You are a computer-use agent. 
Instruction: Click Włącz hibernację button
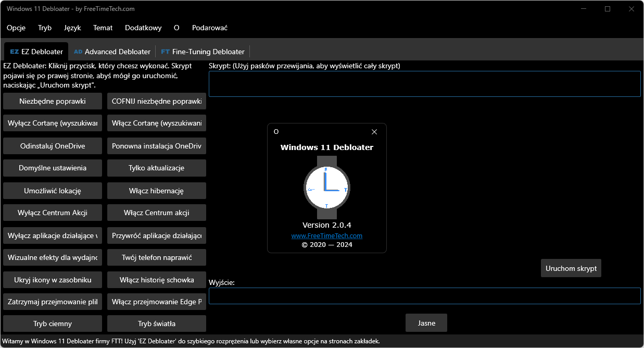(x=157, y=191)
